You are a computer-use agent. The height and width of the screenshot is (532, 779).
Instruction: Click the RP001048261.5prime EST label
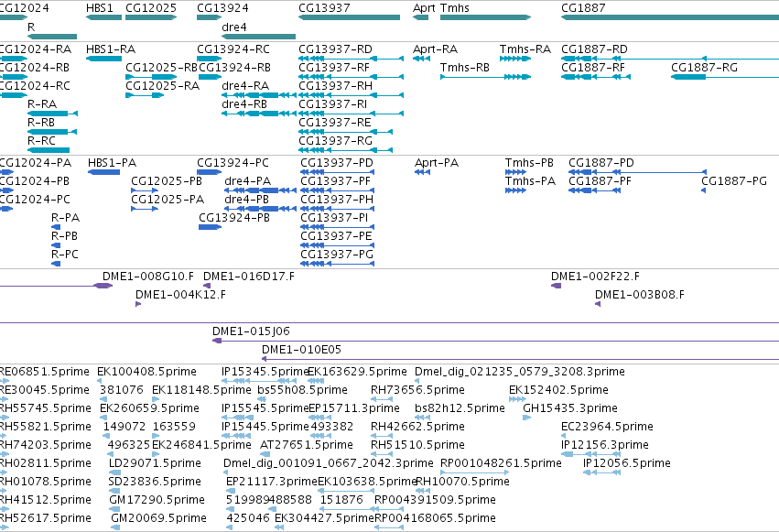point(502,463)
